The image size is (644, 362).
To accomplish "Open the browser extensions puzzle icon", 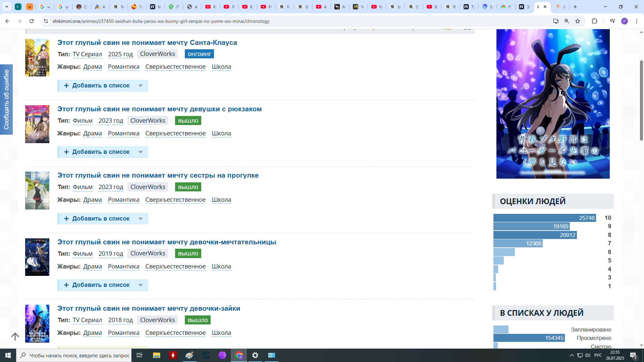I will pyautogui.click(x=594, y=21).
